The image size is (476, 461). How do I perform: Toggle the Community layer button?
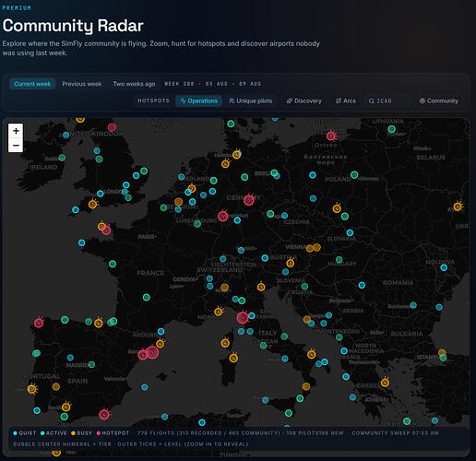point(439,100)
